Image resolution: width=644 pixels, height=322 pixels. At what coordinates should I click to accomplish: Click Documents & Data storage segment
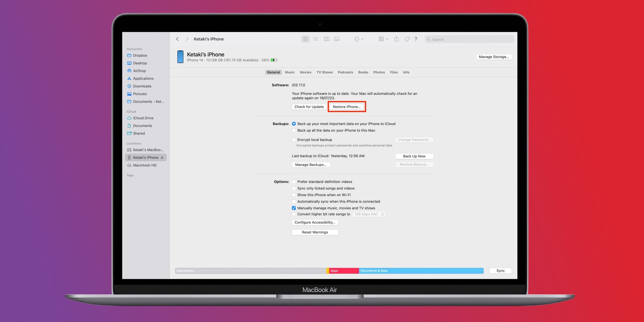(421, 271)
